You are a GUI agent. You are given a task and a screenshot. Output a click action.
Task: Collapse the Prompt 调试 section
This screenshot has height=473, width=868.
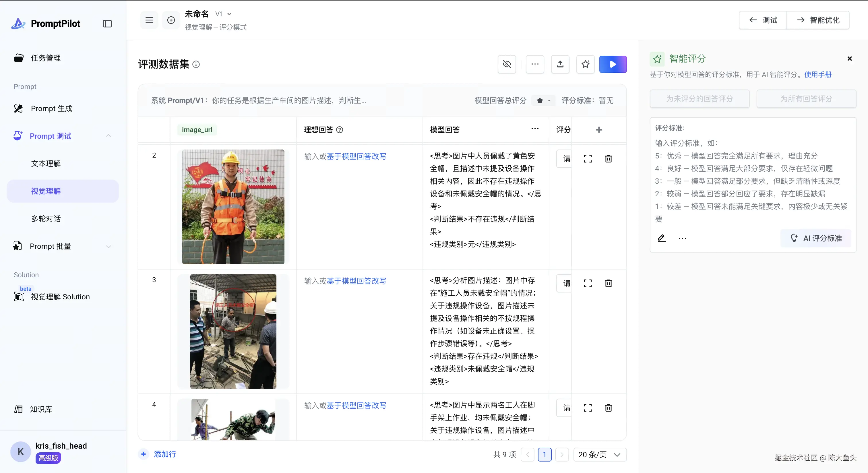point(108,136)
